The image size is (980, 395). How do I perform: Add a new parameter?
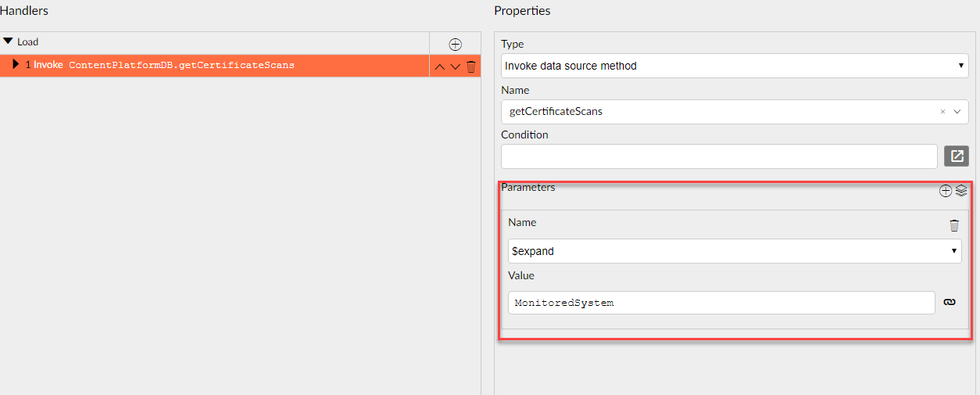(x=946, y=190)
